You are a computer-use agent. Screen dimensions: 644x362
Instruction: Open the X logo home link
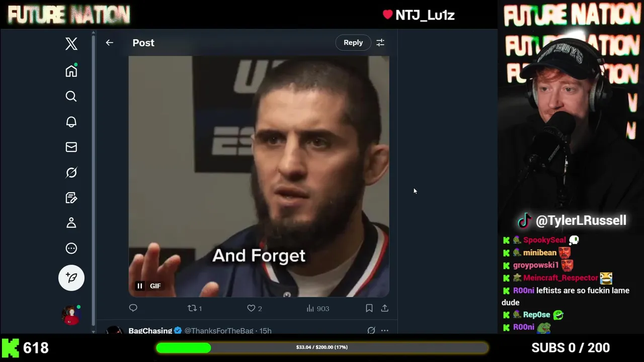[71, 44]
